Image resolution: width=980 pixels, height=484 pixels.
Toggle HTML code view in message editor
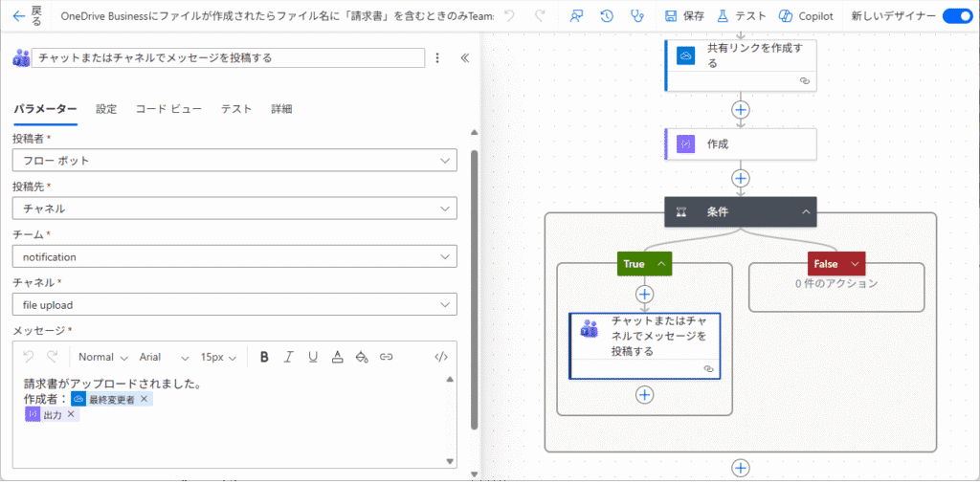pos(441,357)
